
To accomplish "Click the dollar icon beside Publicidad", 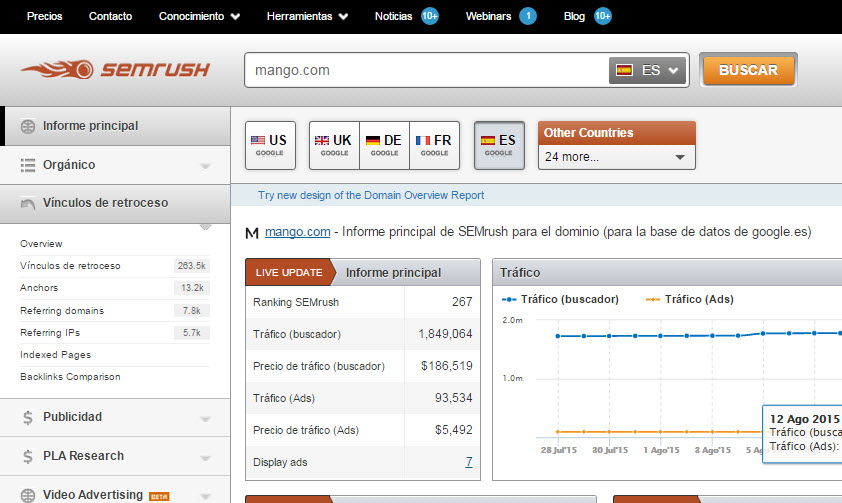I will click(28, 417).
